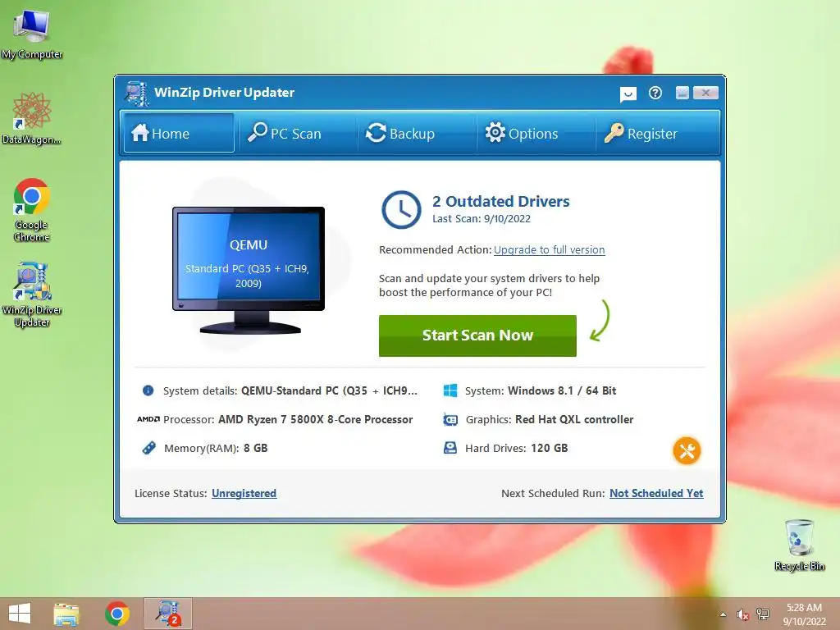This screenshot has height=630, width=840.
Task: Select the WinZip Driver Updater desktop shortcut
Action: click(32, 294)
